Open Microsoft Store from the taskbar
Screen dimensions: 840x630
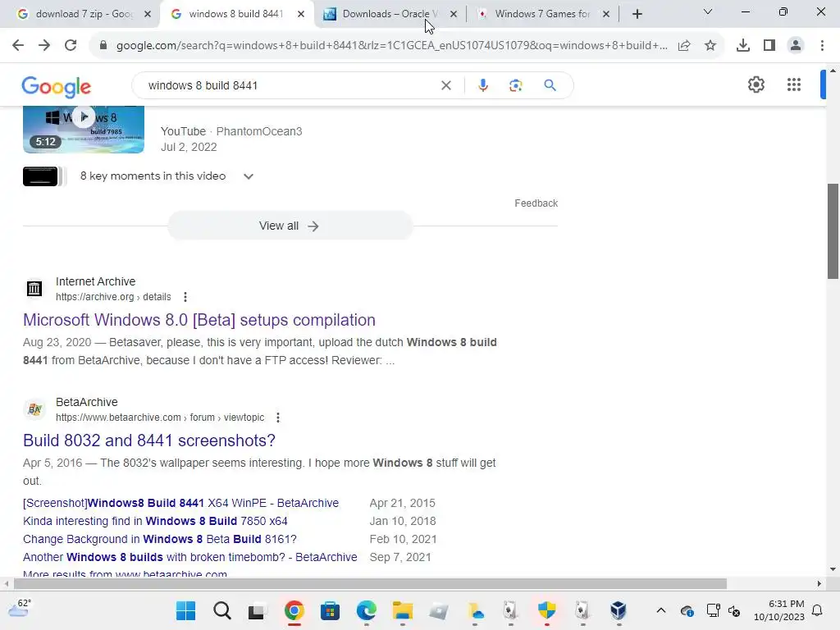pyautogui.click(x=330, y=610)
